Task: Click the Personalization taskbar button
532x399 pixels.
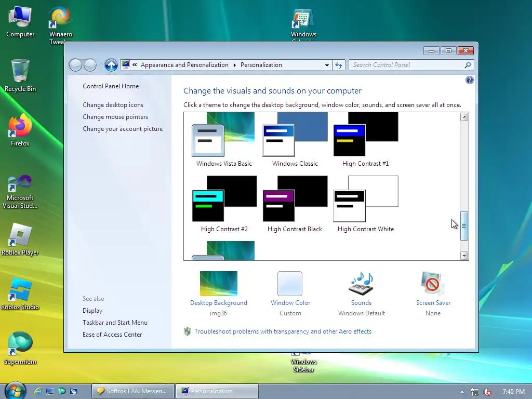Action: tap(217, 391)
